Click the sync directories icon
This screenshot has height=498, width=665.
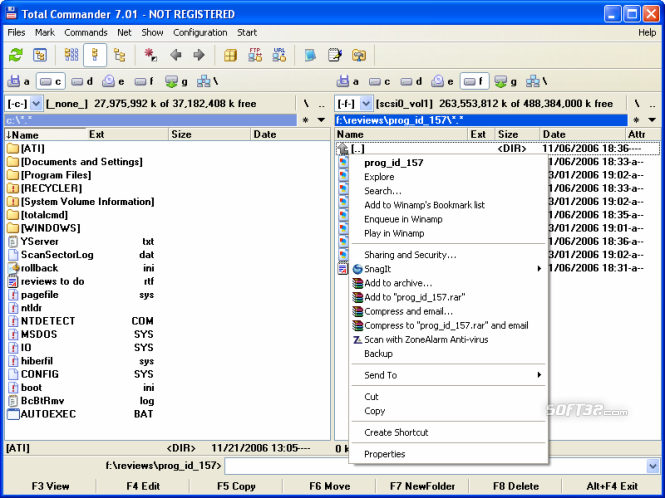pyautogui.click(x=359, y=55)
